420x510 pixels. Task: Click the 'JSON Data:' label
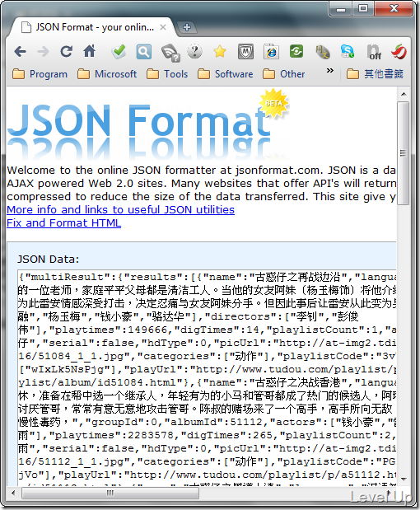[x=48, y=260]
